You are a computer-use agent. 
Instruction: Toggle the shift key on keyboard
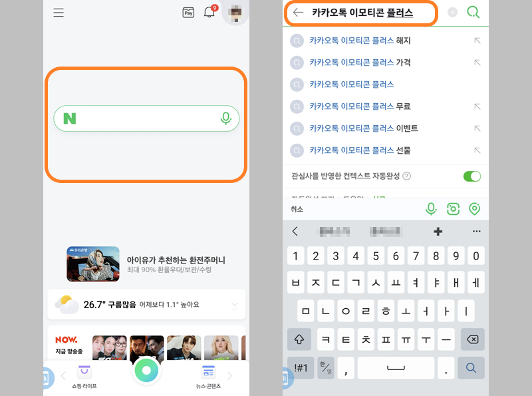[x=299, y=339]
